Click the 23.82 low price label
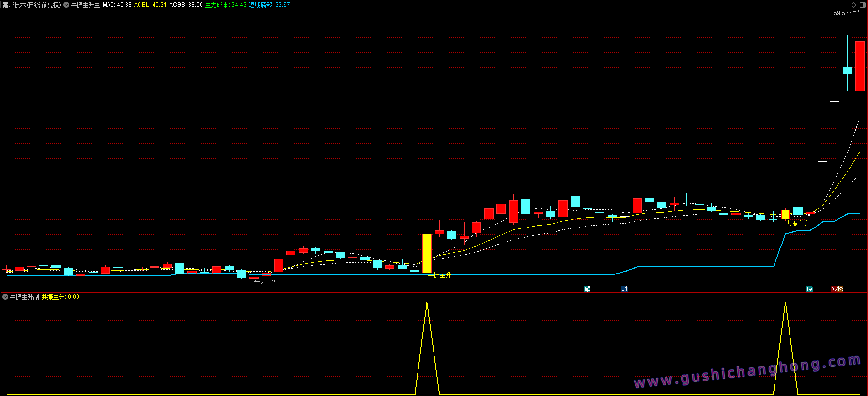The height and width of the screenshot is (396, 868). tap(267, 282)
